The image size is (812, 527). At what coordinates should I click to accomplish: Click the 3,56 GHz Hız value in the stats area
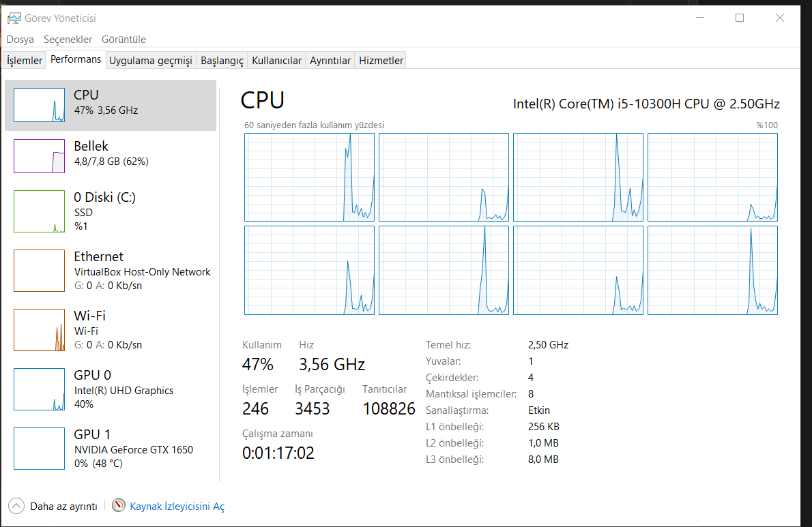click(332, 364)
